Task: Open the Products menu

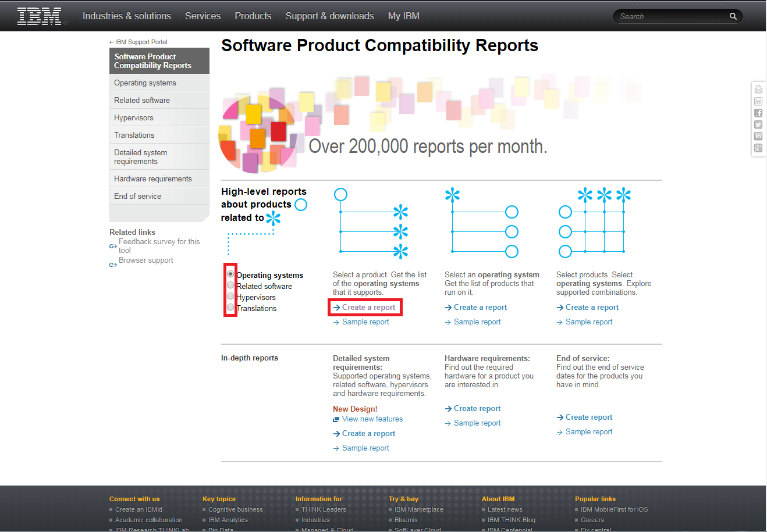Action: click(253, 16)
